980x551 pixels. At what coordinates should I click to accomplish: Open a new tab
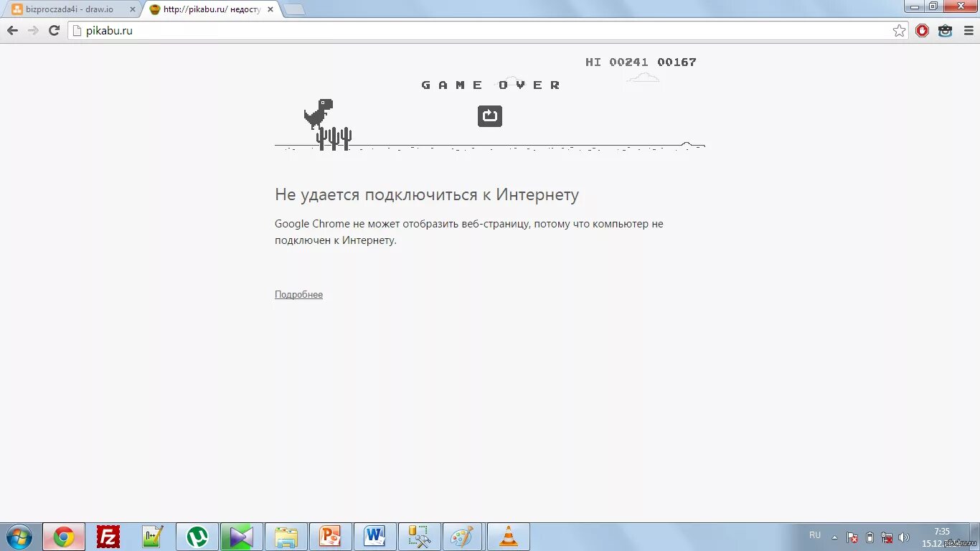[293, 9]
